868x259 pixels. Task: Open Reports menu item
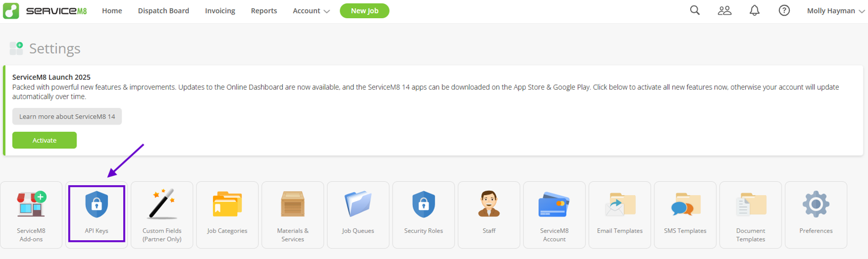coord(264,10)
